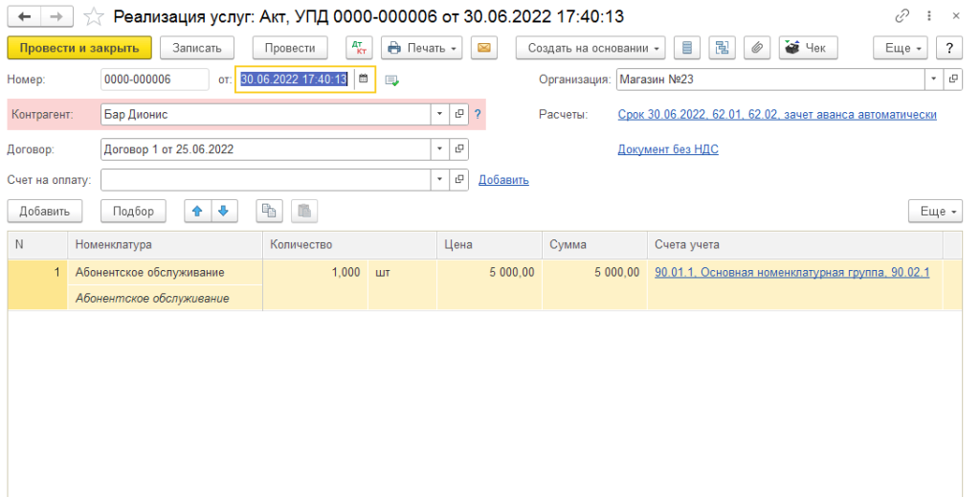This screenshot has height=497, width=980.
Task: Copy link to document chain icon
Action: click(x=902, y=16)
